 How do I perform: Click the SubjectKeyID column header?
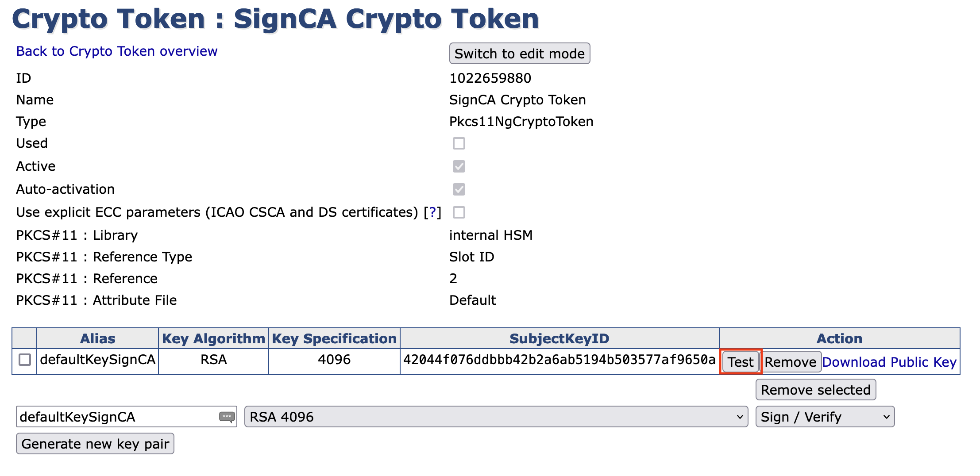pyautogui.click(x=559, y=338)
